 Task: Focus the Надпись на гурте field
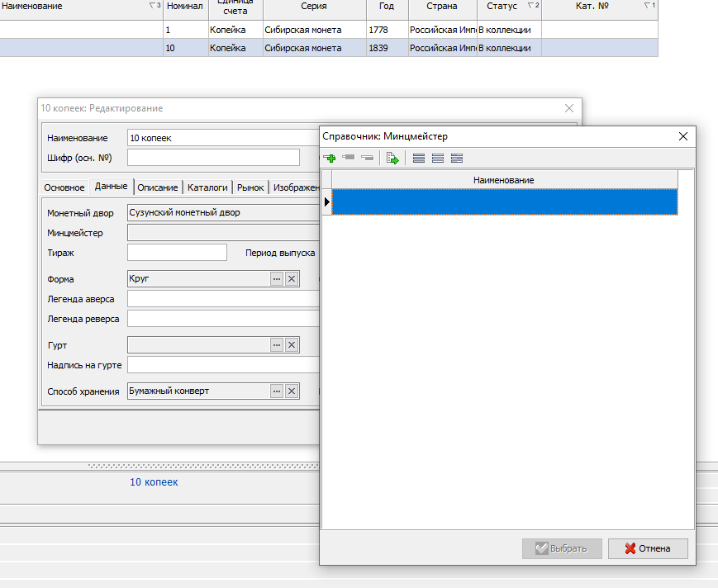[223, 365]
